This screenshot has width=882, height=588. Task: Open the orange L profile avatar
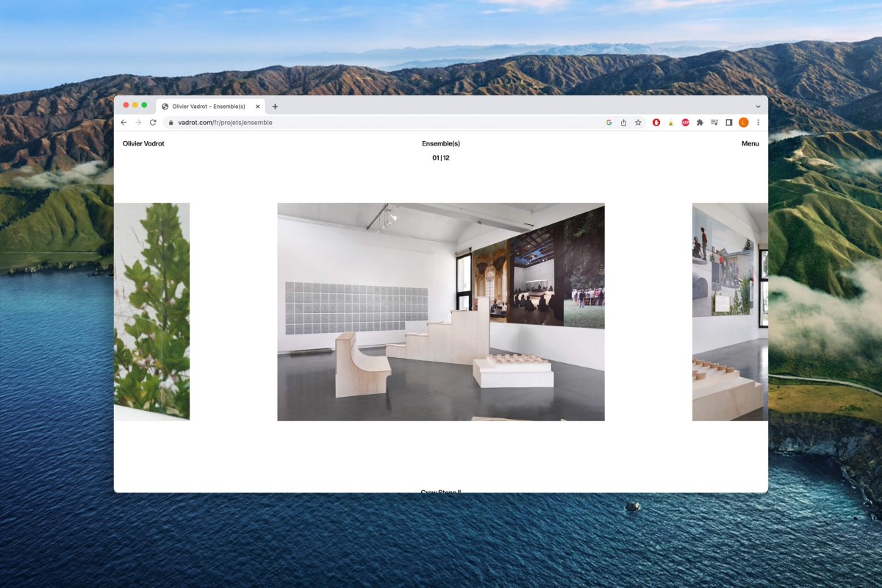point(743,123)
